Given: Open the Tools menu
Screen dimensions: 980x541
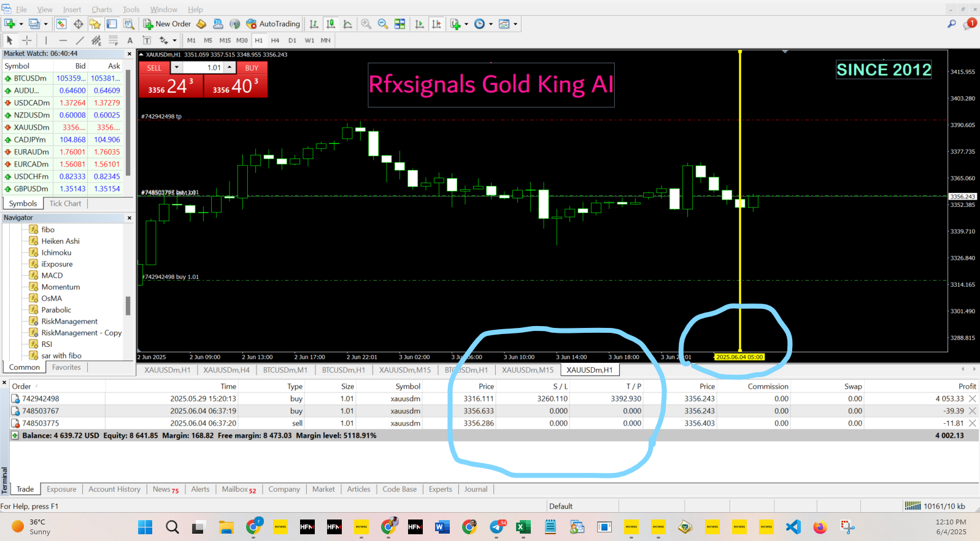Looking at the screenshot, I should coord(131,9).
